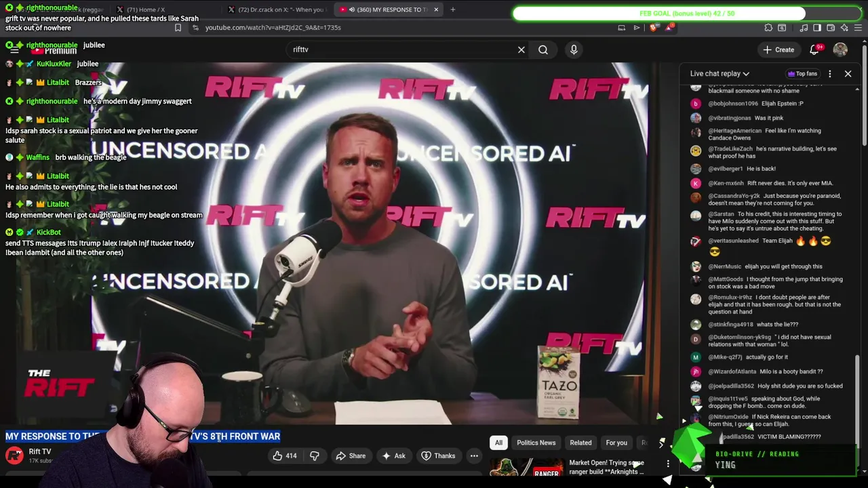
Task: Click the Market Open video thumbnail
Action: click(x=526, y=468)
